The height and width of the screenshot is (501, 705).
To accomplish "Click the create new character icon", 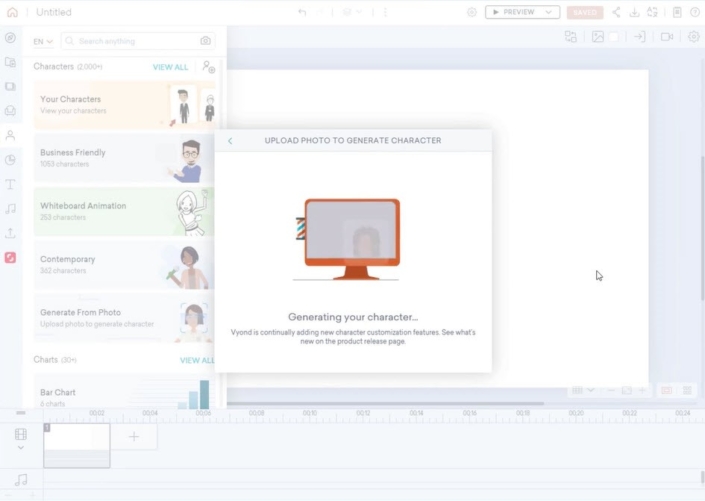I will (208, 67).
